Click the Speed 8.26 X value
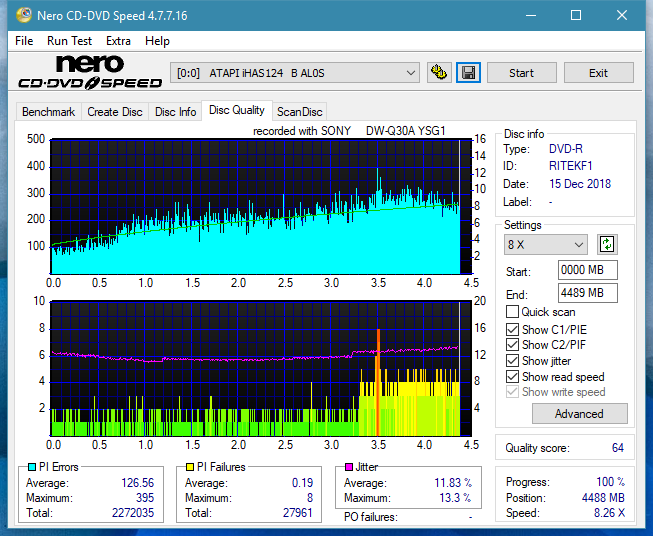 point(609,513)
